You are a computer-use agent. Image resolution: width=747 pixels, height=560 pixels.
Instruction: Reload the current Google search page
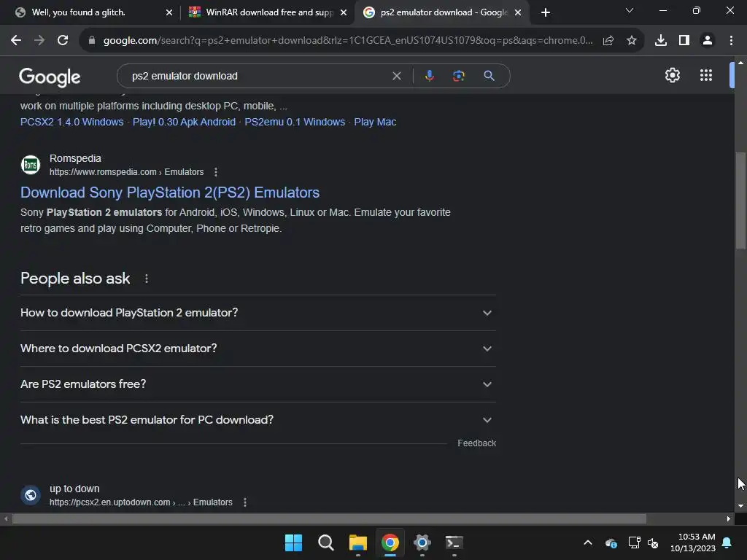63,41
